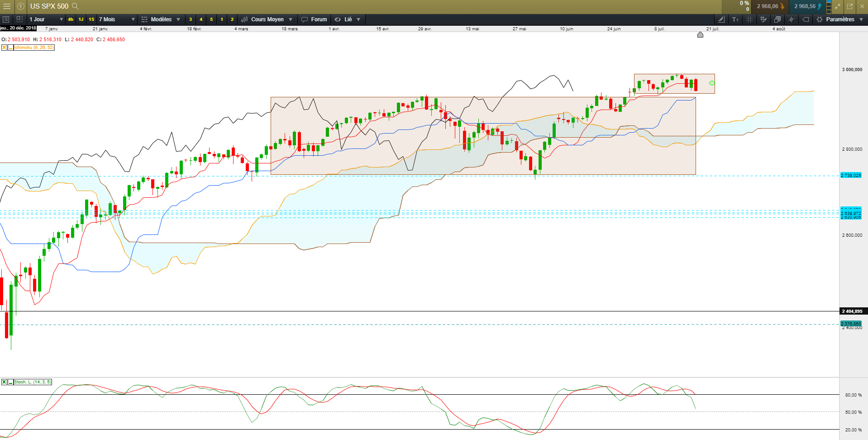Viewport: 868px width, 440px height.
Task: Click the ask price 2 968,56 buy button
Action: 808,6
